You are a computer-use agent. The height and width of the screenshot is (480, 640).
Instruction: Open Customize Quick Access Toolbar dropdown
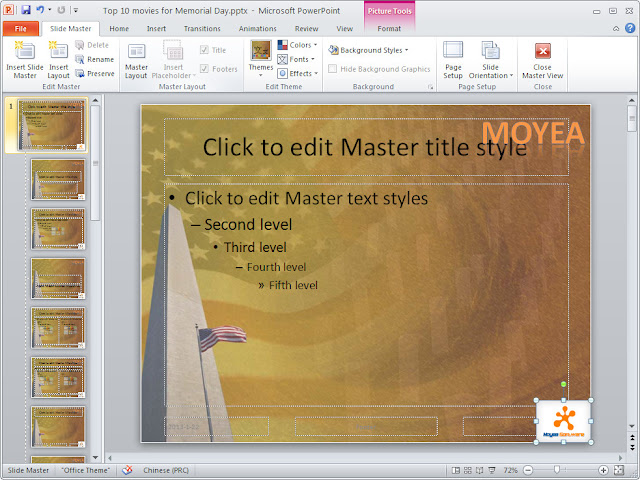[76, 10]
